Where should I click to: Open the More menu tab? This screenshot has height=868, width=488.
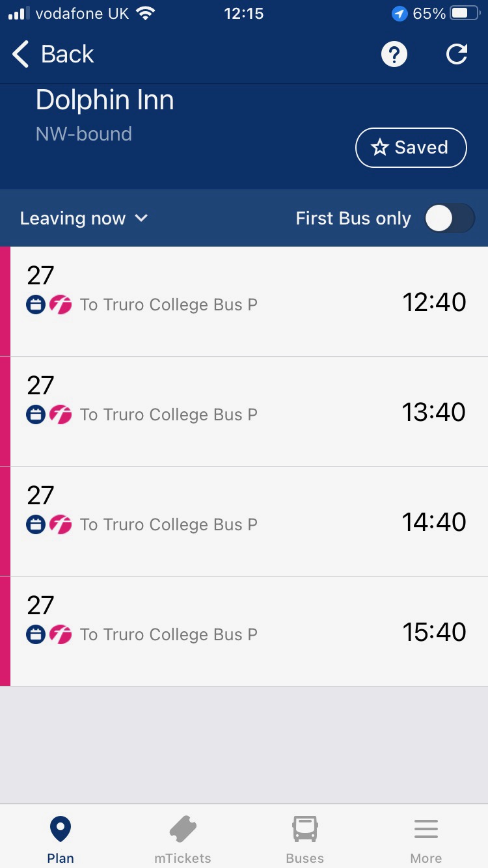426,838
